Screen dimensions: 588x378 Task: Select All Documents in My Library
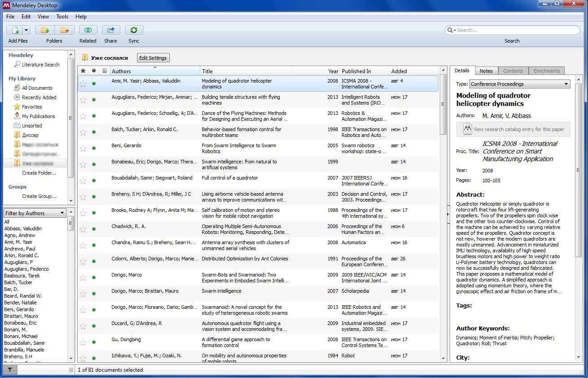click(x=37, y=88)
